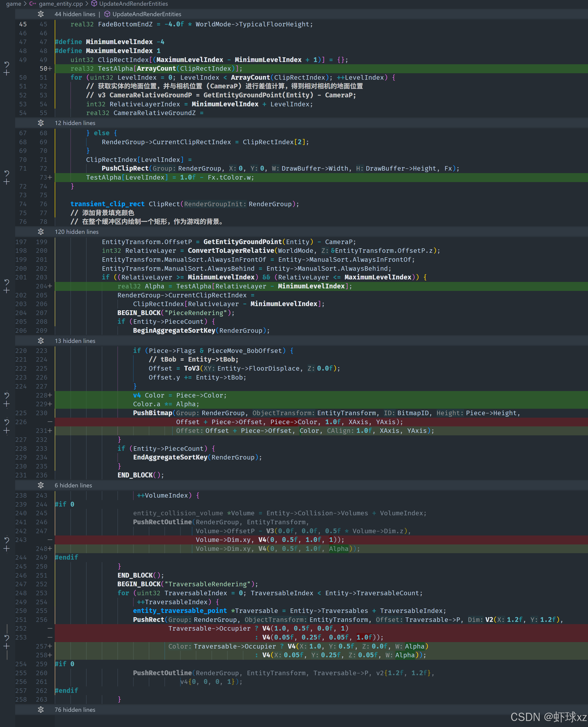Viewport: 588px width, 727px height.
Task: Reveal the 6 hidden lines block
Action: tap(41, 485)
